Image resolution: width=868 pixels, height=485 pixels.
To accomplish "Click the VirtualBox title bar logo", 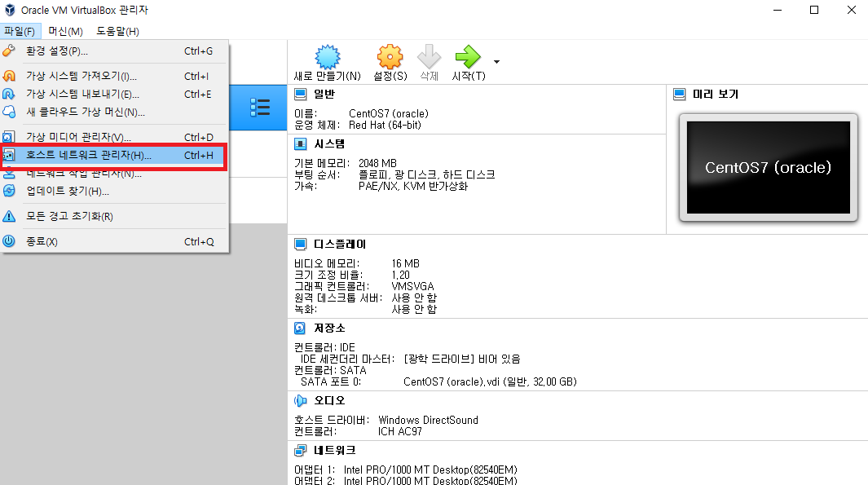I will (x=10, y=10).
